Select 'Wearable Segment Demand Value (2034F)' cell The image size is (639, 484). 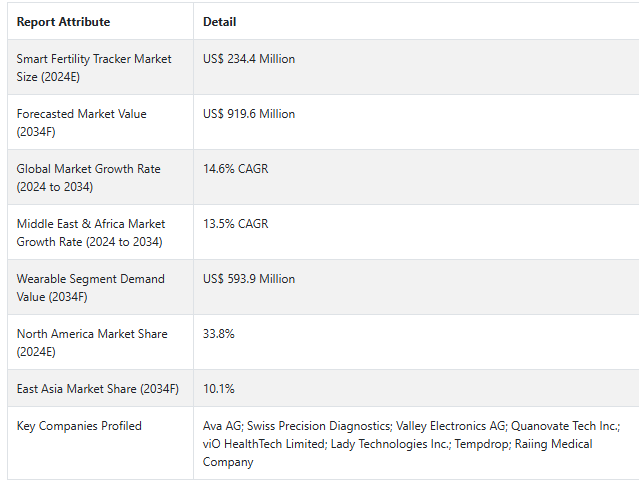90,288
